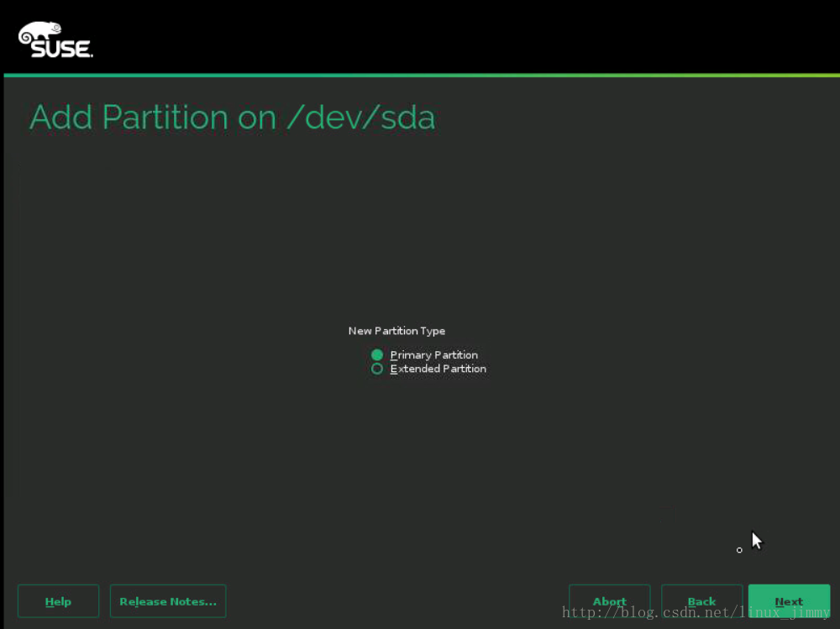
Task: View the Release Notes
Action: (168, 601)
